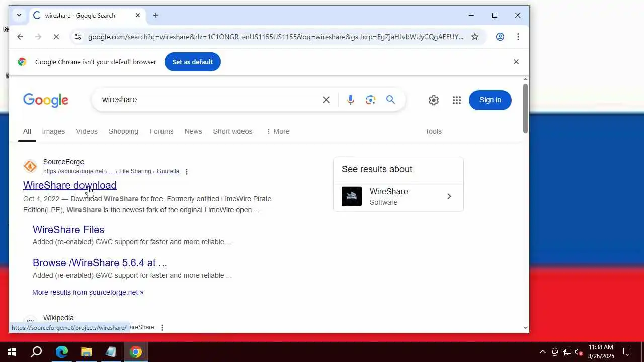This screenshot has width=644, height=362.
Task: Click the page vertical scrollbar thumb
Action: [x=525, y=108]
